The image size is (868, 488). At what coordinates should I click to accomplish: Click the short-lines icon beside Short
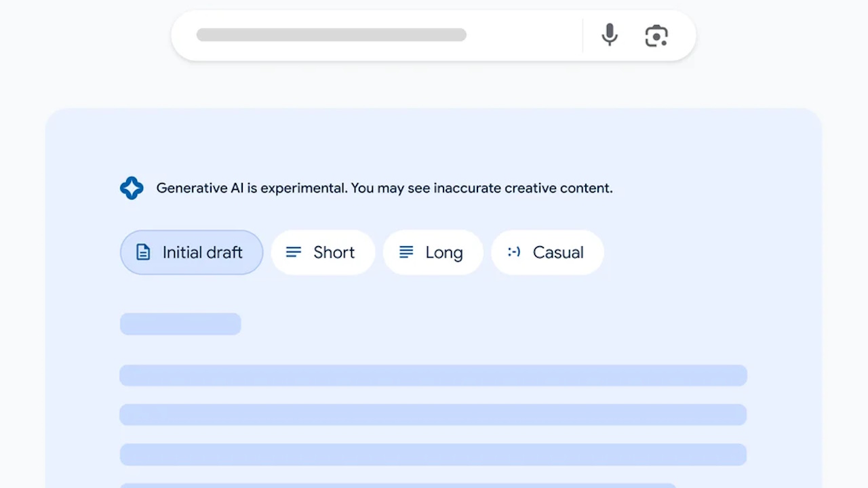pyautogui.click(x=294, y=252)
